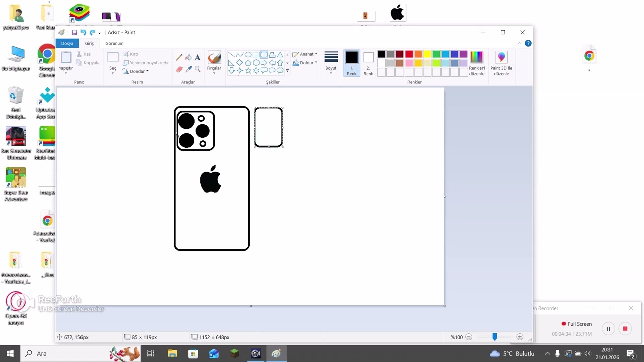Pick the dark red color swatch

[x=399, y=54]
